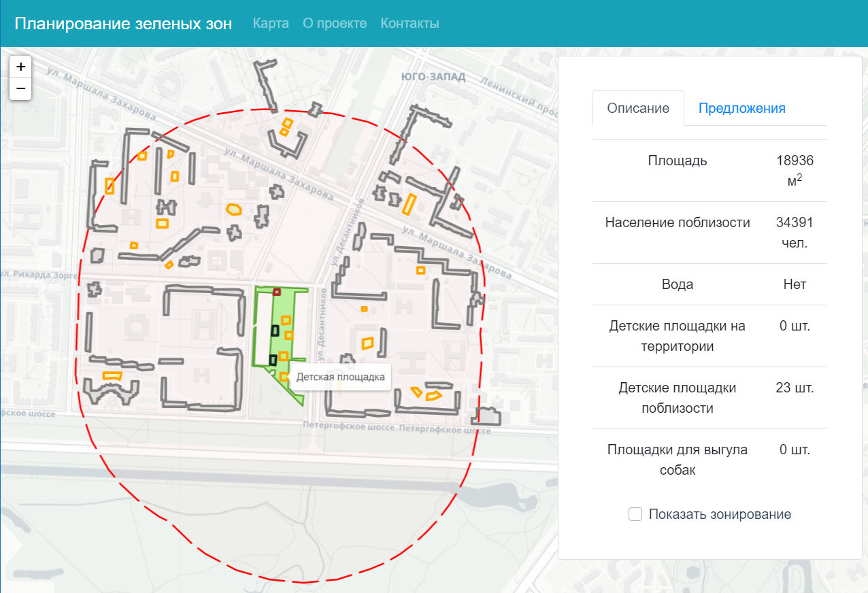Select the hexagonal orange playground outline
868x593 pixels.
pos(234,209)
